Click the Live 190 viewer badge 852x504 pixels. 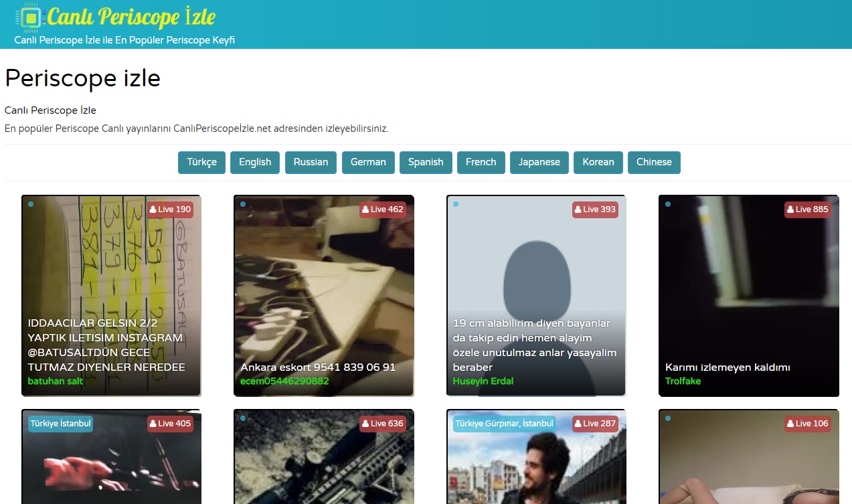pos(171,209)
